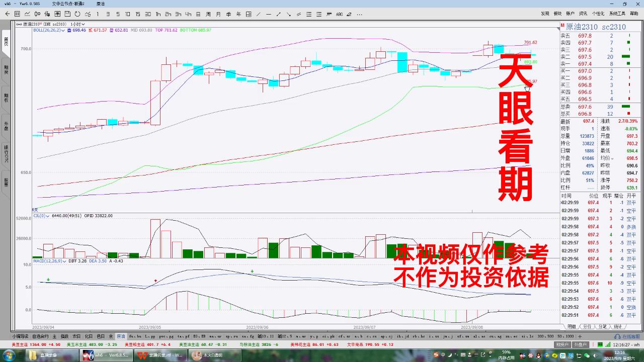Open WeChat from the system tray
The width and height of the screenshot is (644, 362).
tap(586, 356)
